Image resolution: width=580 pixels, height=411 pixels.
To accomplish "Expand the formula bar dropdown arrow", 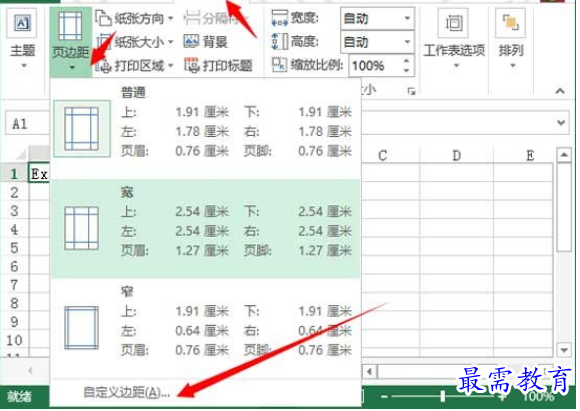I will (561, 122).
